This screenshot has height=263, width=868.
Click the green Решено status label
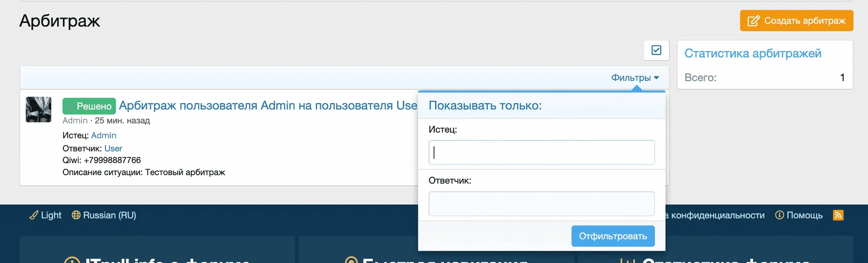pyautogui.click(x=89, y=106)
